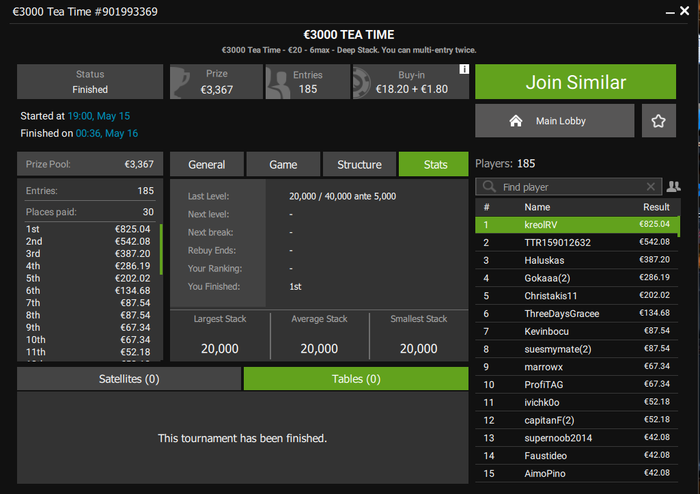Screen dimensions: 700x494
Task: Select player ThreeDaysGracee
Action: [x=576, y=313]
